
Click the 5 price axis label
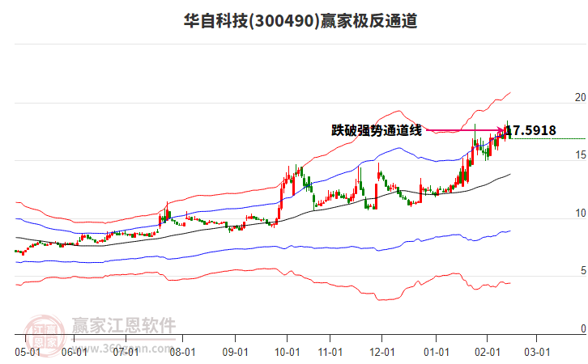[583, 271]
